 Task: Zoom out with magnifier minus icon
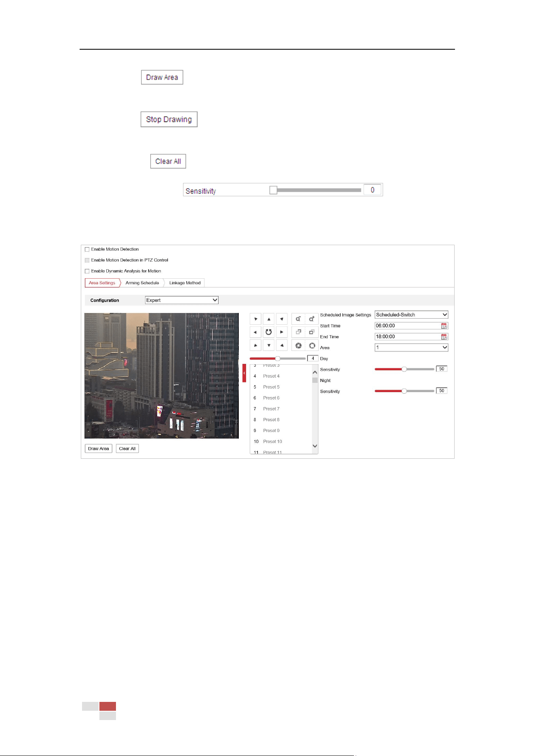(x=298, y=319)
